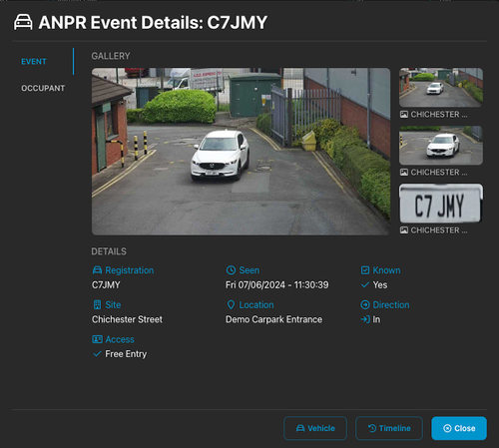Click the In direction entry arrow icon
The width and height of the screenshot is (499, 448).
pyautogui.click(x=365, y=319)
